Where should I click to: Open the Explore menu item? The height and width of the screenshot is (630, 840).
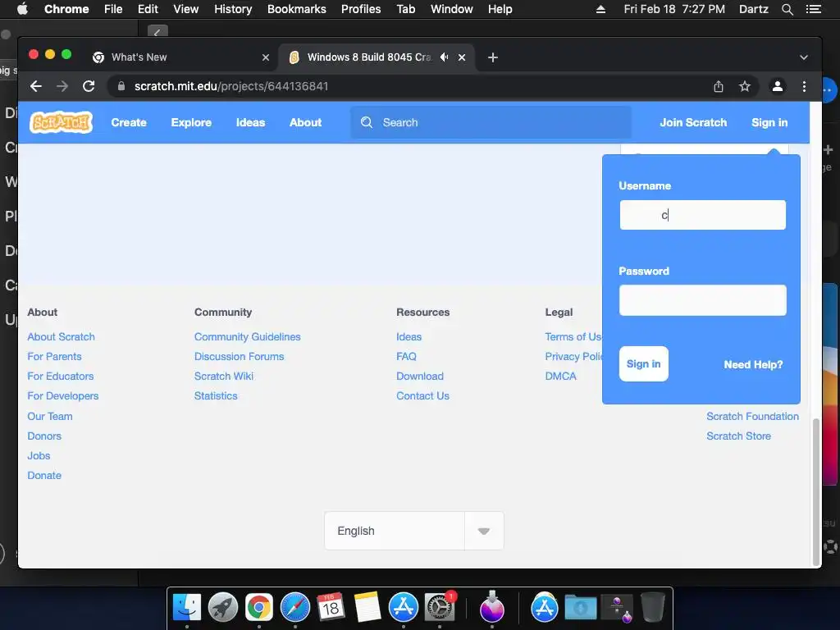(191, 122)
